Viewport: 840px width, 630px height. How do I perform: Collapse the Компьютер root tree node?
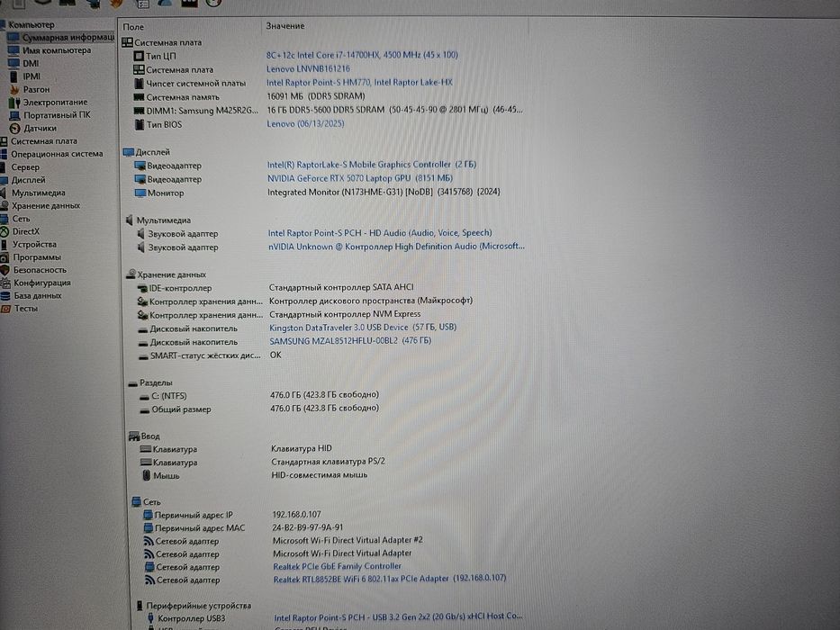pyautogui.click(x=27, y=24)
